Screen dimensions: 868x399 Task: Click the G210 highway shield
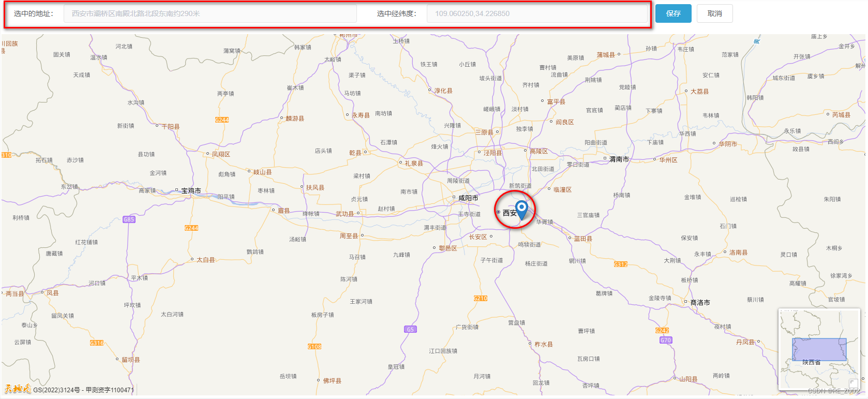[x=481, y=298]
